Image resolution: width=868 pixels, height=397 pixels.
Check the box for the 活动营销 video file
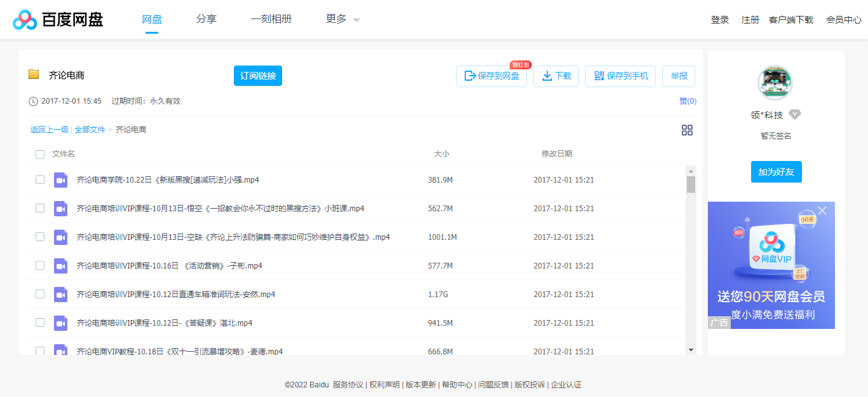(x=40, y=265)
